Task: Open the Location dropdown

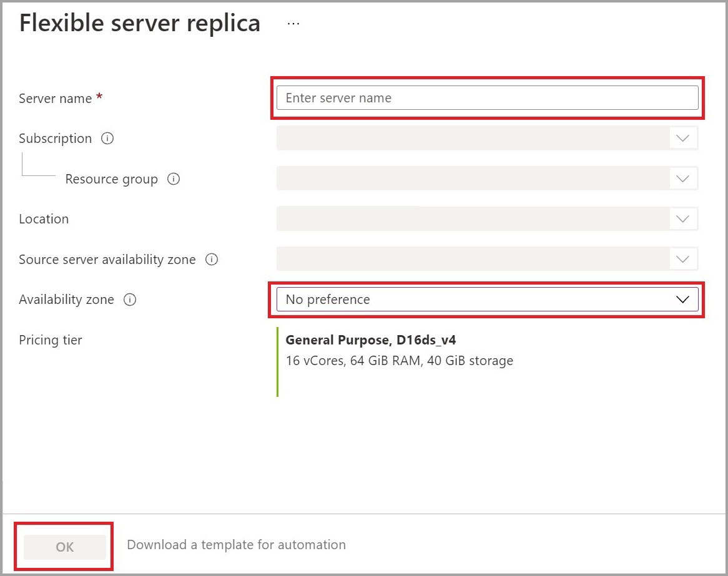Action: [487, 219]
